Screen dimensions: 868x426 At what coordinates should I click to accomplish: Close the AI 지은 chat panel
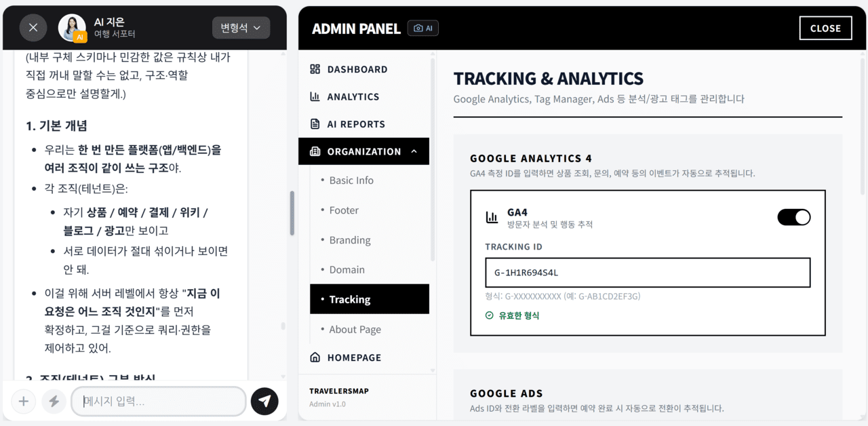pos(33,28)
